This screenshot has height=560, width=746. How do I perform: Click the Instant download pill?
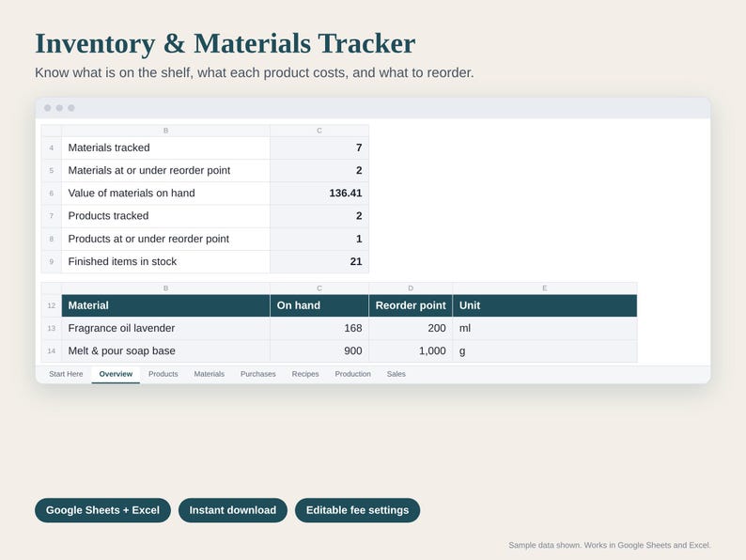click(x=233, y=510)
